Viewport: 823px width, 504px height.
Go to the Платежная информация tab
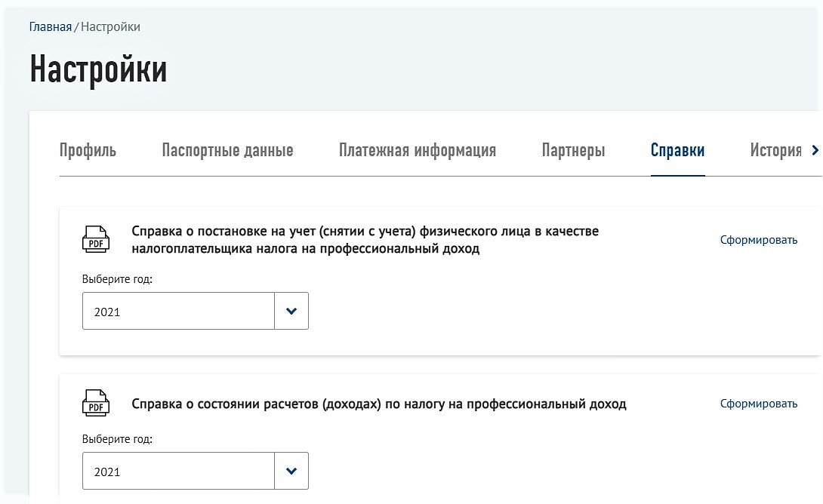pyautogui.click(x=418, y=150)
